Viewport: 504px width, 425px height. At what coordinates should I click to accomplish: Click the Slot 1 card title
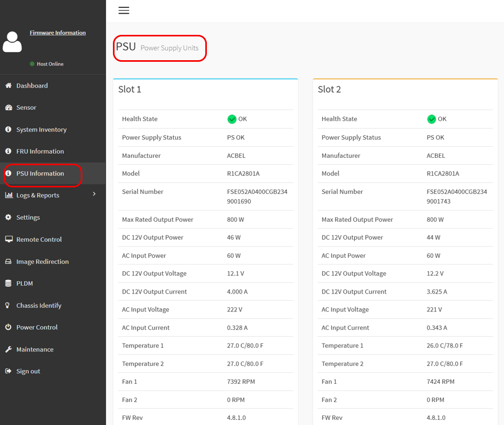129,89
